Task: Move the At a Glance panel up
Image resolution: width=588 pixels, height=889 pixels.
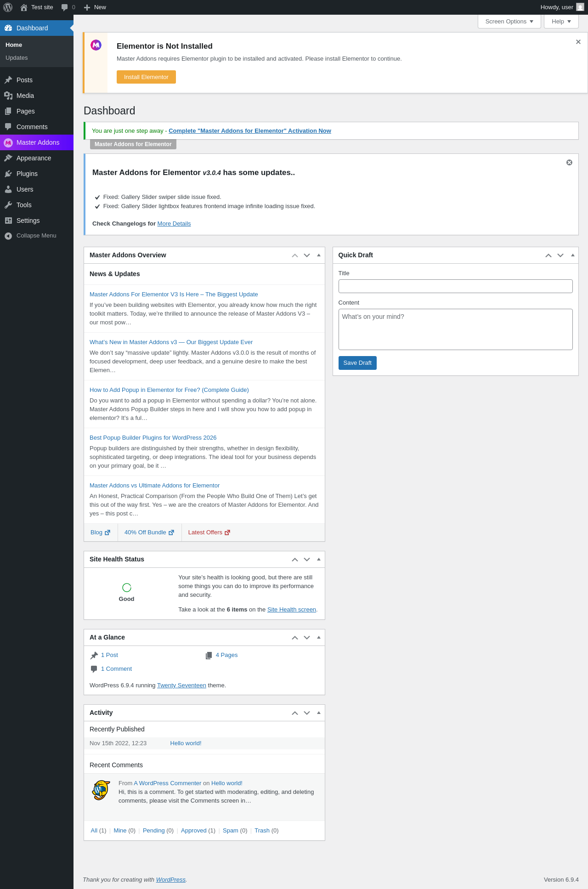Action: (295, 638)
